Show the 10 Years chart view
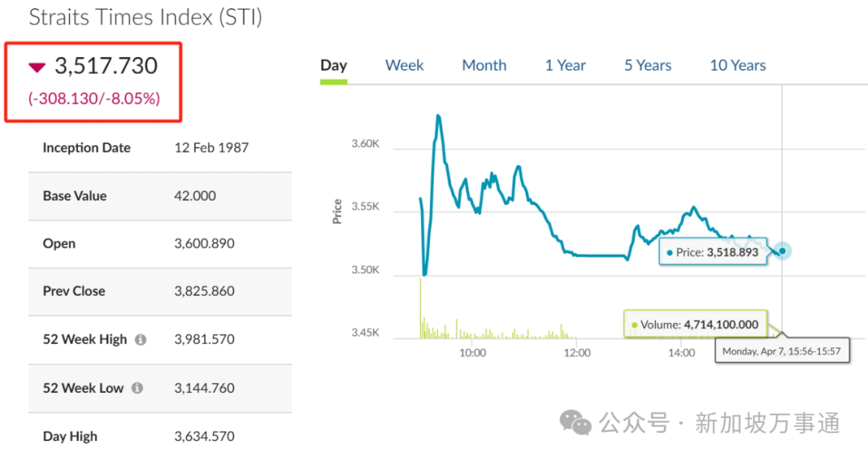This screenshot has height=458, width=868. coord(738,65)
